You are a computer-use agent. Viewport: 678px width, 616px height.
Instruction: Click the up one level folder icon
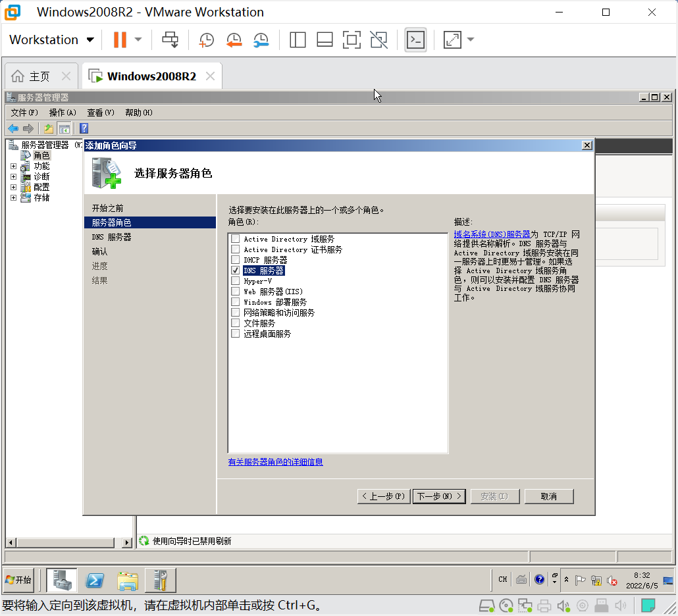(x=49, y=128)
